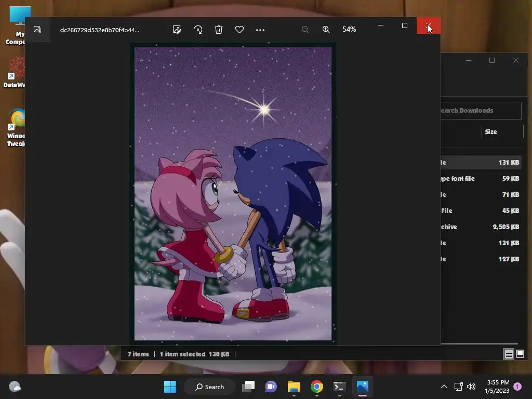Click the 7 items status text
532x399 pixels.
click(x=138, y=354)
